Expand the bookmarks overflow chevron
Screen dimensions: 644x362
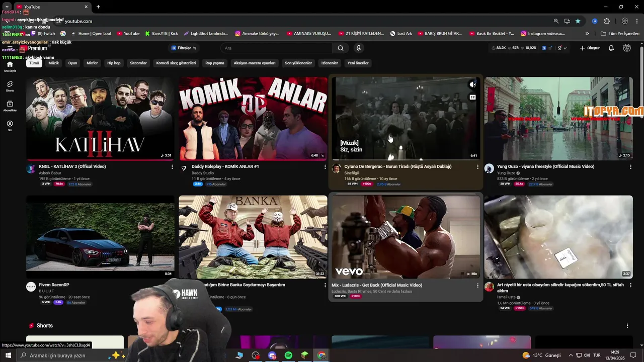pos(587,34)
